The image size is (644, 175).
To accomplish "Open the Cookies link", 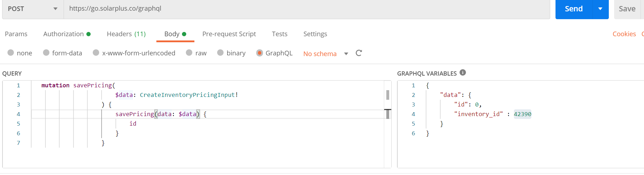I will [624, 34].
